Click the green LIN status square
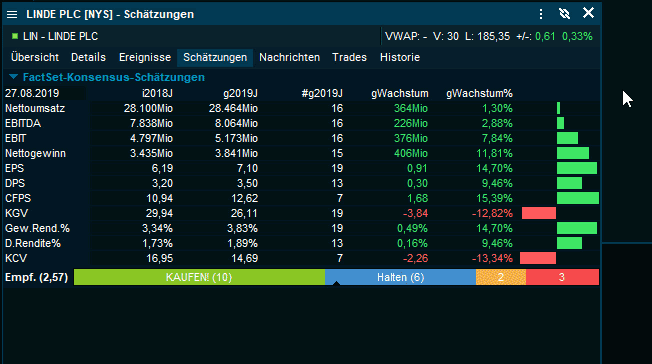This screenshot has height=364, width=652. pyautogui.click(x=15, y=36)
